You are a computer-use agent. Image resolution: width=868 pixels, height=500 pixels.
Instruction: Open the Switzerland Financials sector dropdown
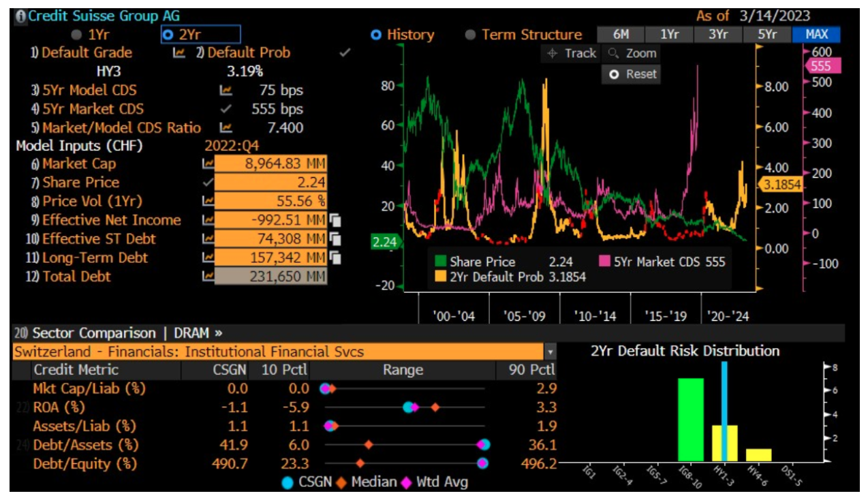tap(549, 352)
